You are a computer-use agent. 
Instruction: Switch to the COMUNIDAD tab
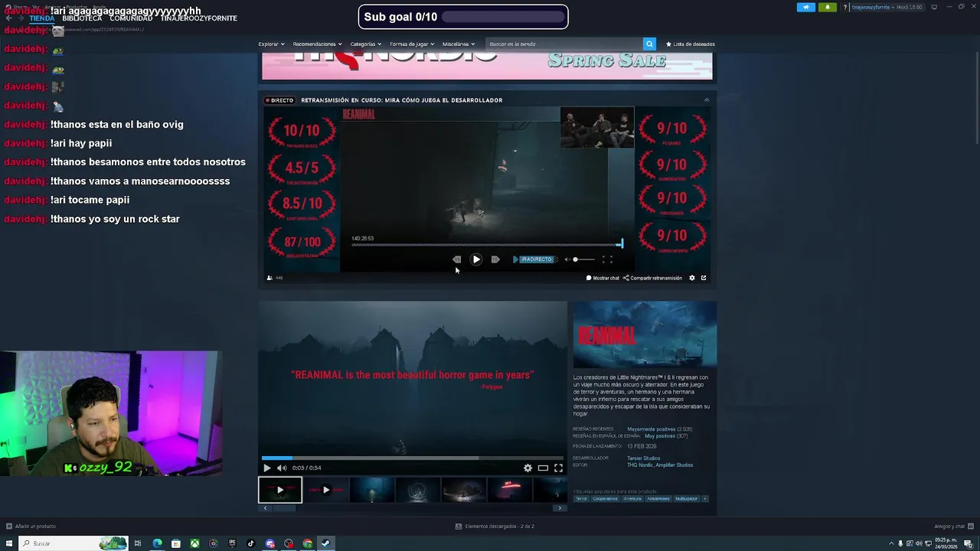[131, 18]
